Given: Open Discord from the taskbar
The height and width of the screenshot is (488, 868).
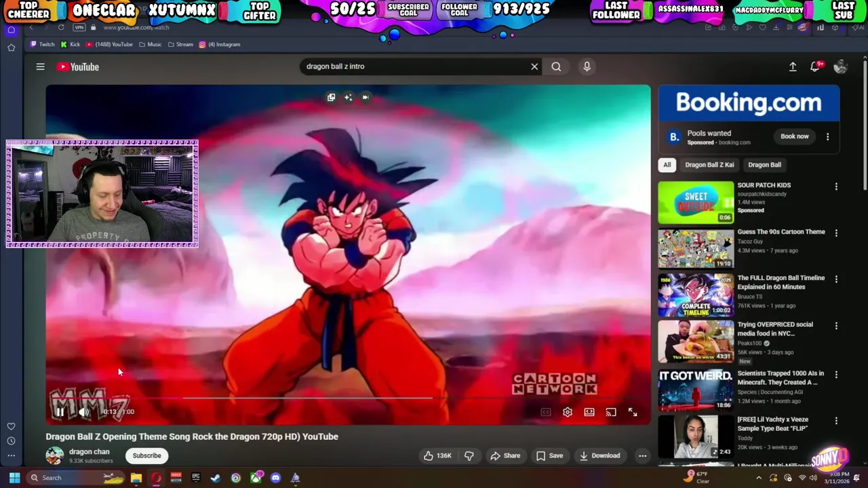Looking at the screenshot, I should [275, 478].
